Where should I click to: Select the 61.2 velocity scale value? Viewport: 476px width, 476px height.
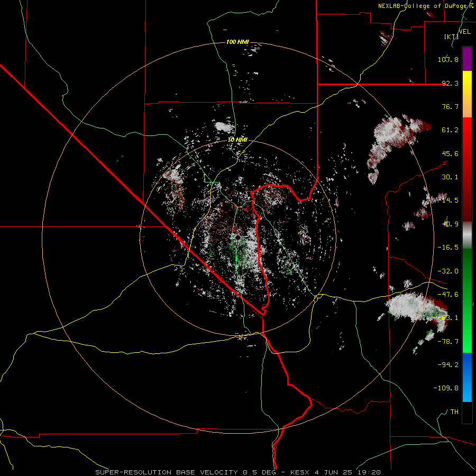coord(450,130)
